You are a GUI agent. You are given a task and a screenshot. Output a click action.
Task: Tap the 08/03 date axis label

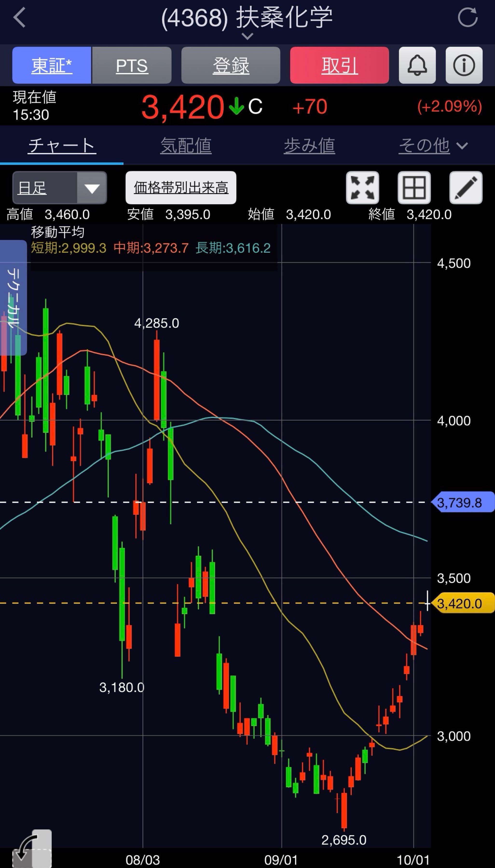143,860
